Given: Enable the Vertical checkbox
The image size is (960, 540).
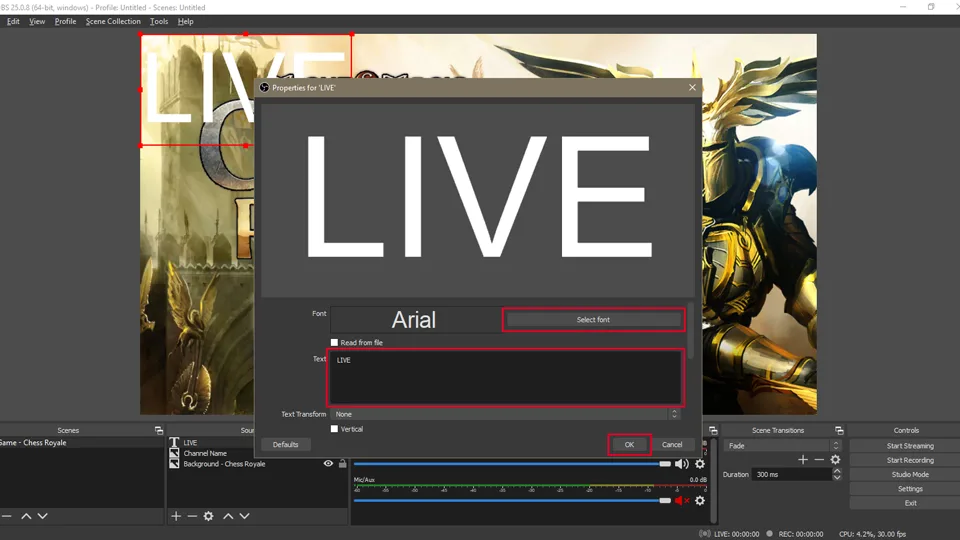Looking at the screenshot, I should pos(334,429).
